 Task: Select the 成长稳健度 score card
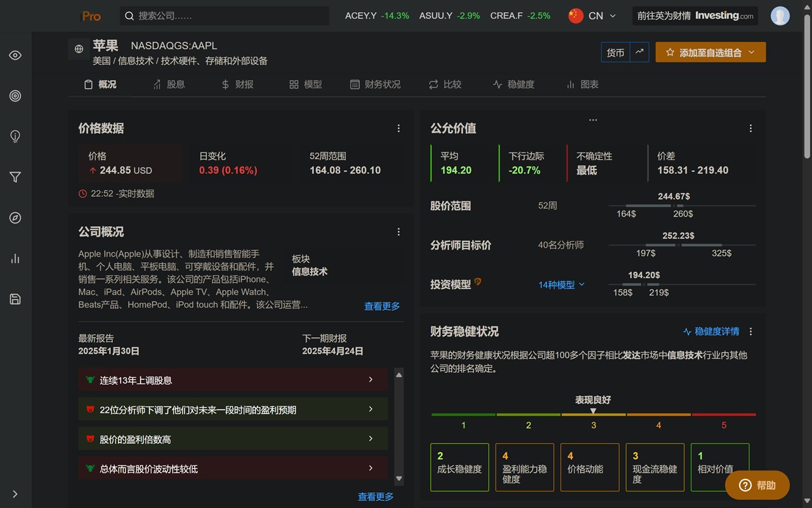pos(460,467)
